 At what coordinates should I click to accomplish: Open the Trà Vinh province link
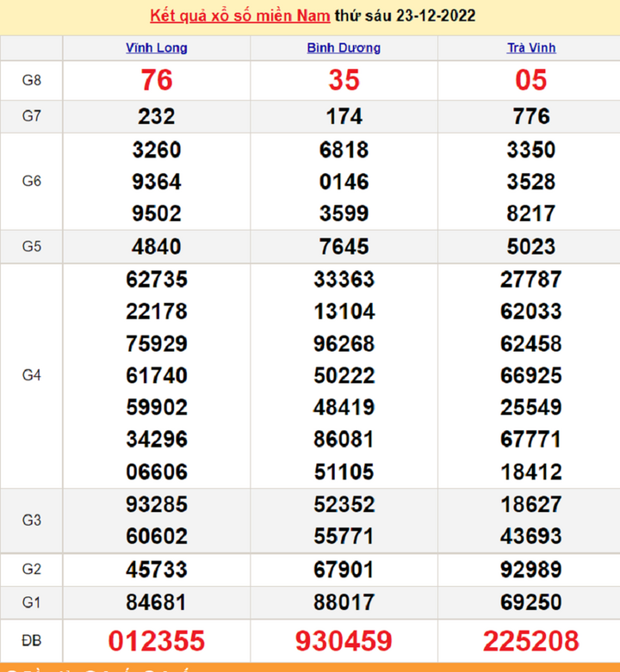[x=531, y=47]
